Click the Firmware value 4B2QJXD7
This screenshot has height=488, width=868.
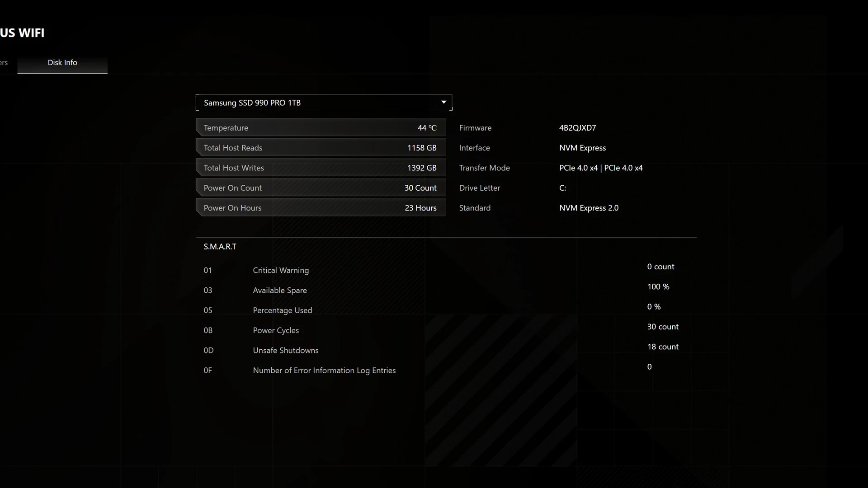(577, 128)
